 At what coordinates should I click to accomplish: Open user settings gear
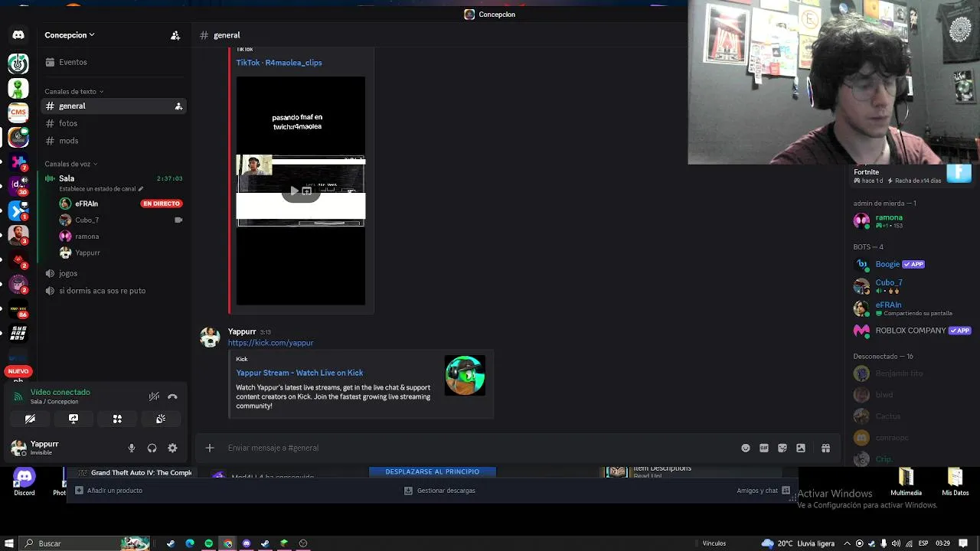pyautogui.click(x=172, y=448)
